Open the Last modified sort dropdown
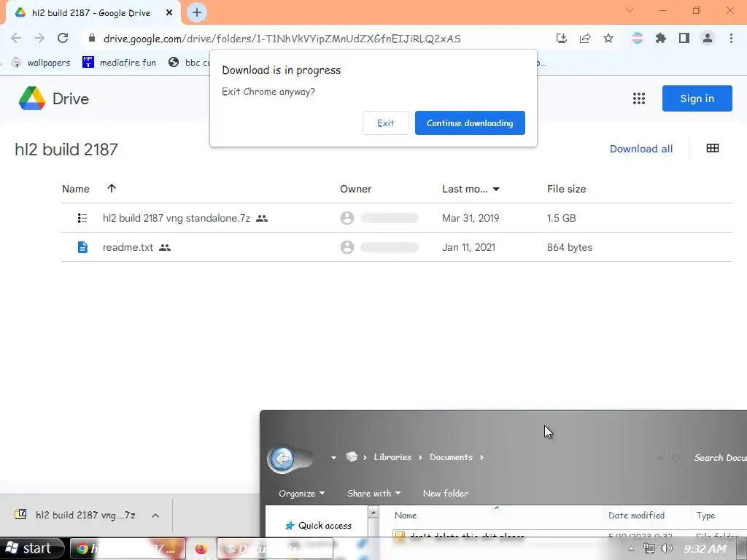The height and width of the screenshot is (560, 747). pyautogui.click(x=496, y=189)
